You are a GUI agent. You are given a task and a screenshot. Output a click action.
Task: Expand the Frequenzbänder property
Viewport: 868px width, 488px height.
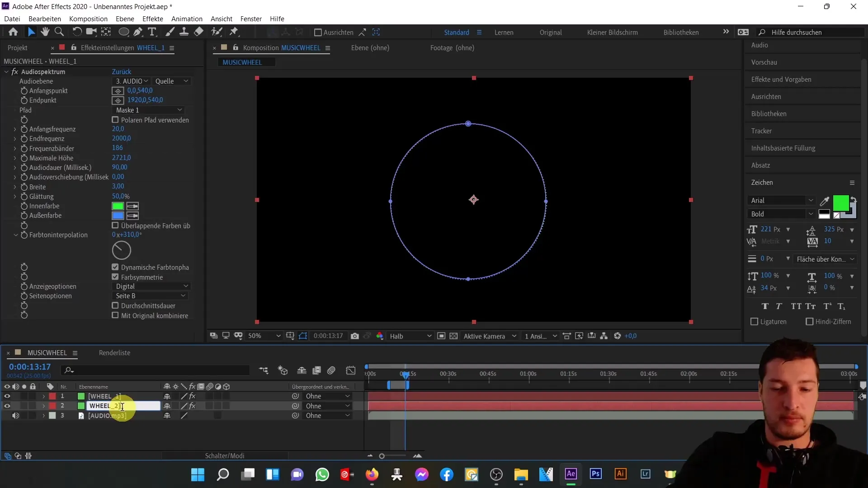15,149
